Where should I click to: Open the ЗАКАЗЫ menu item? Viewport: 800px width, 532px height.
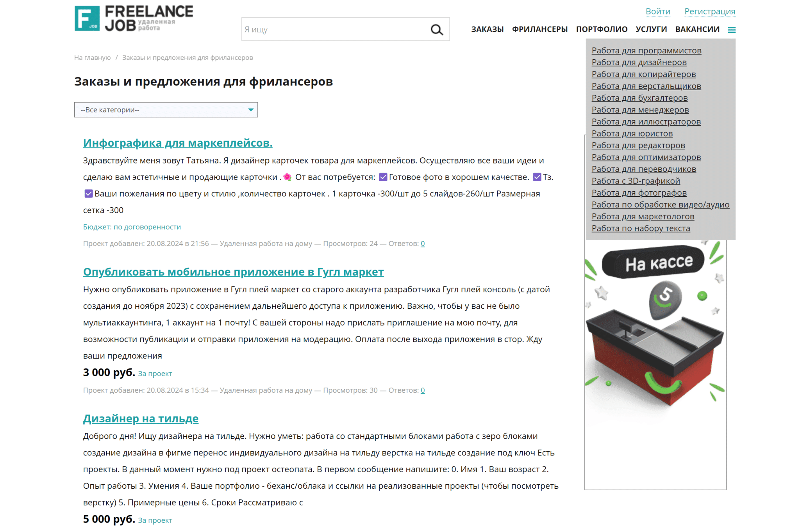pyautogui.click(x=487, y=30)
